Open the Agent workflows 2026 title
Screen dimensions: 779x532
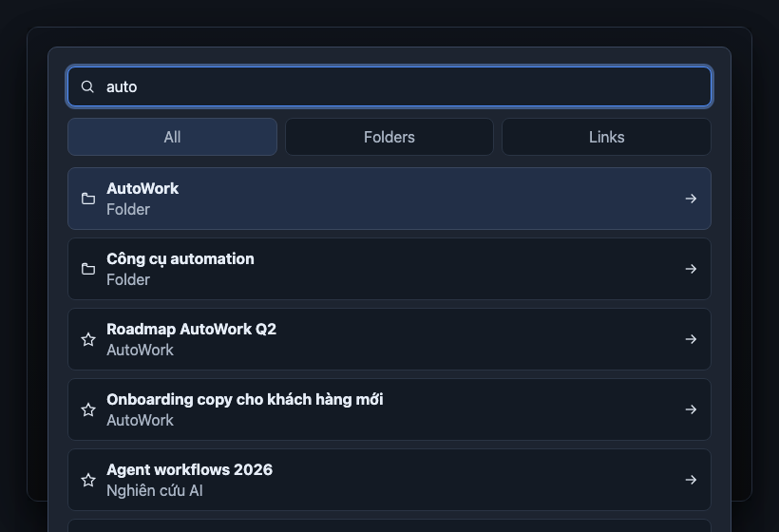189,470
